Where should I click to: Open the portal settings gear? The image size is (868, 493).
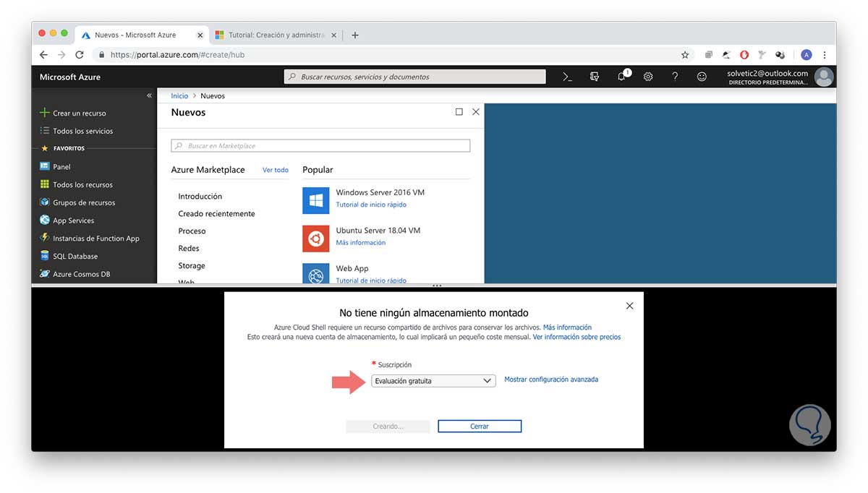click(x=648, y=77)
